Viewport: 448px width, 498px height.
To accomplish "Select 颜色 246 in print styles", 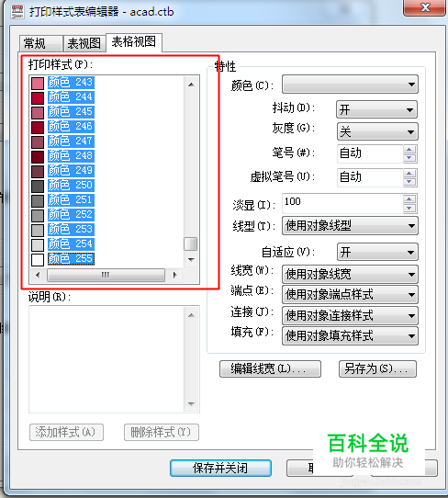I will pos(71,127).
